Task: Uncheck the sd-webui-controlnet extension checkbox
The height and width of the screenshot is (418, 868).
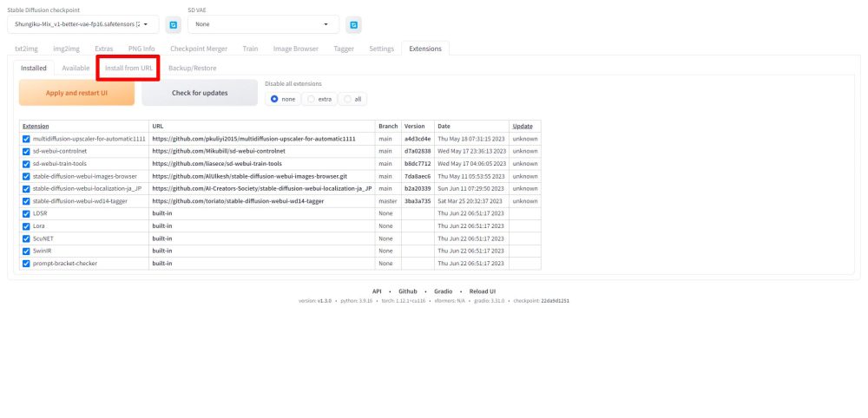Action: (26, 151)
